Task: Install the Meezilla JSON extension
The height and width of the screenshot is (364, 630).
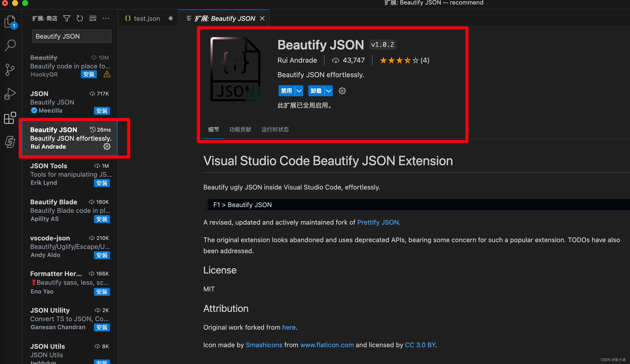Action: [102, 111]
